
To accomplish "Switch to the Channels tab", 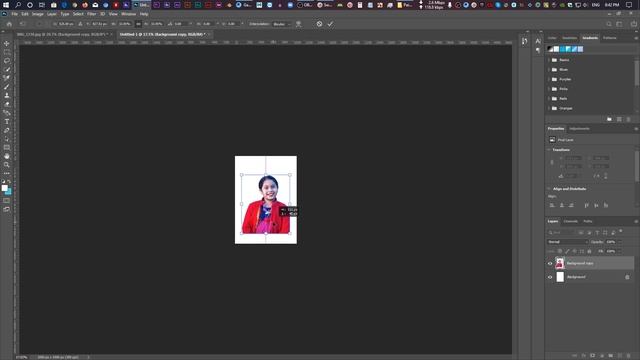I will tap(571, 221).
